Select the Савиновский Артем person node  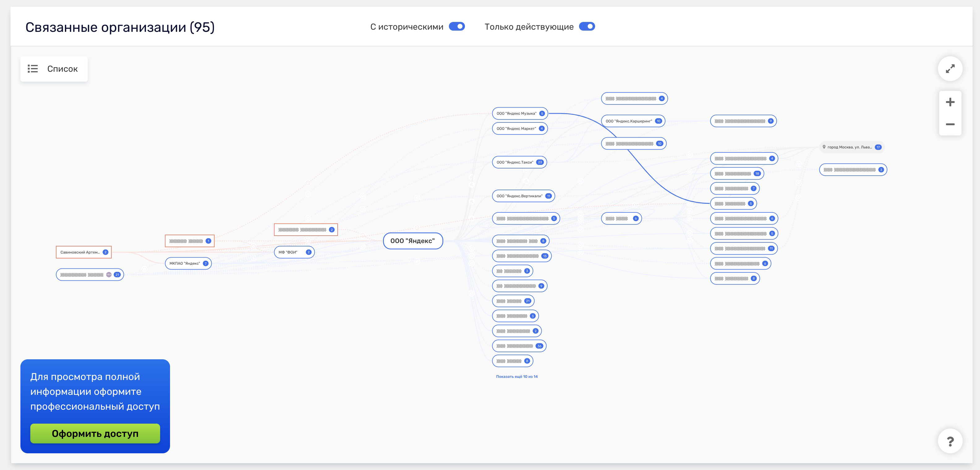(84, 252)
